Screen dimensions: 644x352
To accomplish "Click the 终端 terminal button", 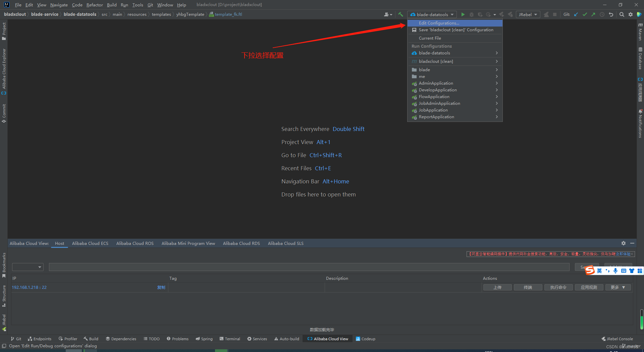I will [x=528, y=288].
